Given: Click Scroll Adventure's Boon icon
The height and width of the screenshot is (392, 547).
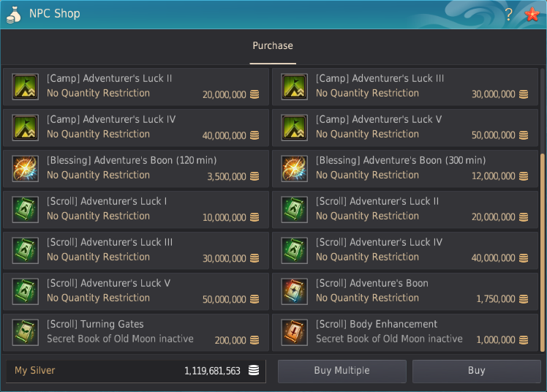Looking at the screenshot, I should [x=295, y=292].
